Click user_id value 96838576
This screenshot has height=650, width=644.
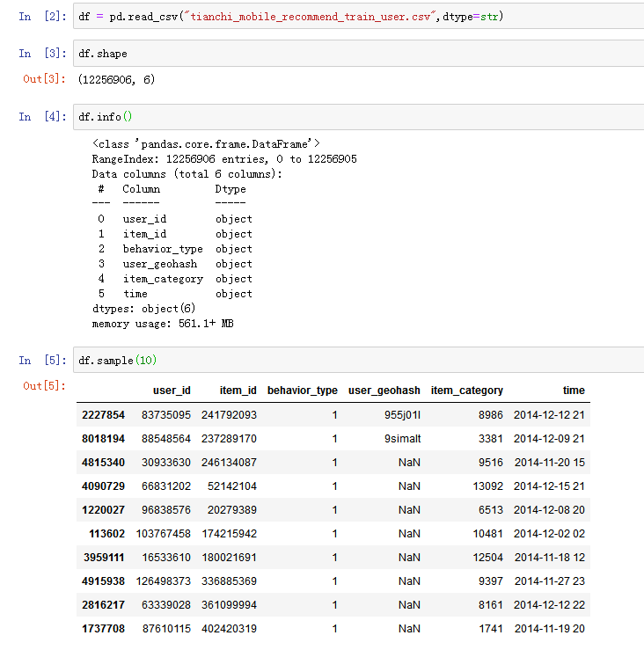tap(166, 510)
